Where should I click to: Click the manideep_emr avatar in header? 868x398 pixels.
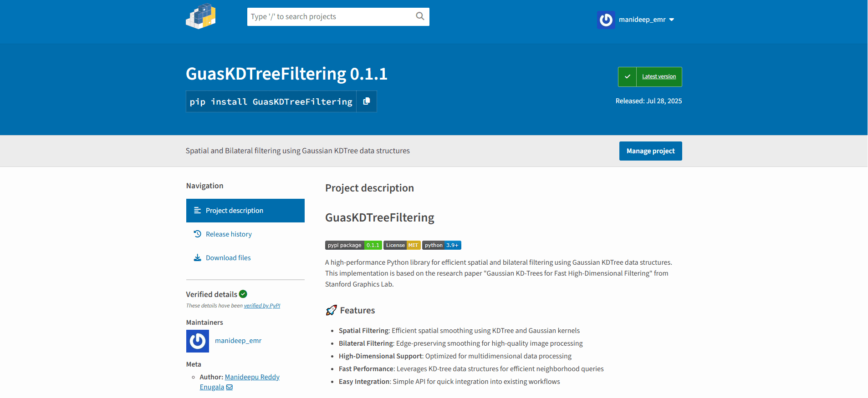pos(606,20)
